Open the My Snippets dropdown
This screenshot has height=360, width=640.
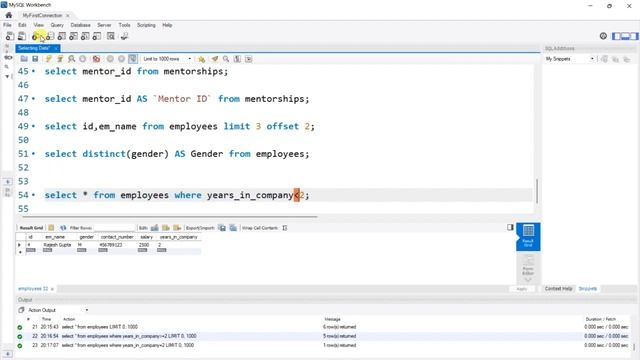click(570, 59)
